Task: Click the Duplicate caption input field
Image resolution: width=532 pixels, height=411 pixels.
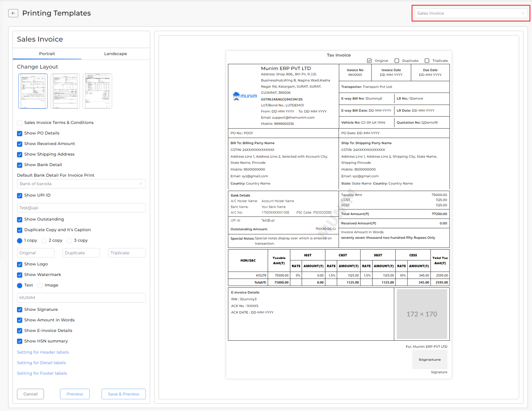Action: (x=81, y=253)
